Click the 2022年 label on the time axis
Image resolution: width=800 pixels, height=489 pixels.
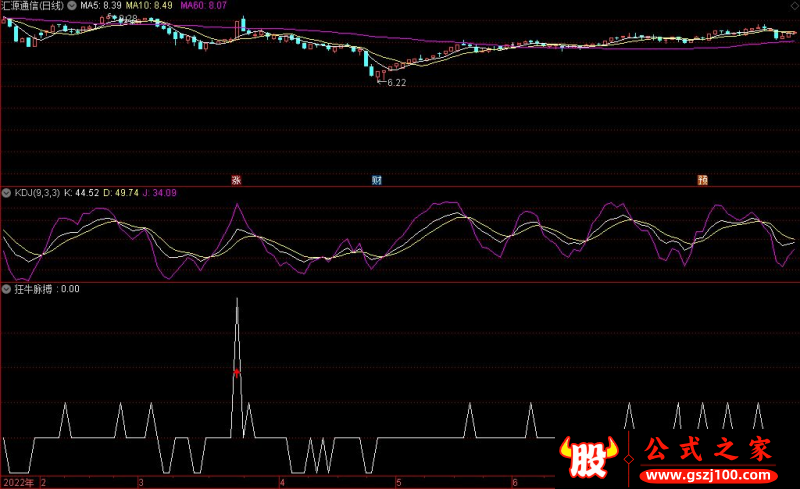19,482
